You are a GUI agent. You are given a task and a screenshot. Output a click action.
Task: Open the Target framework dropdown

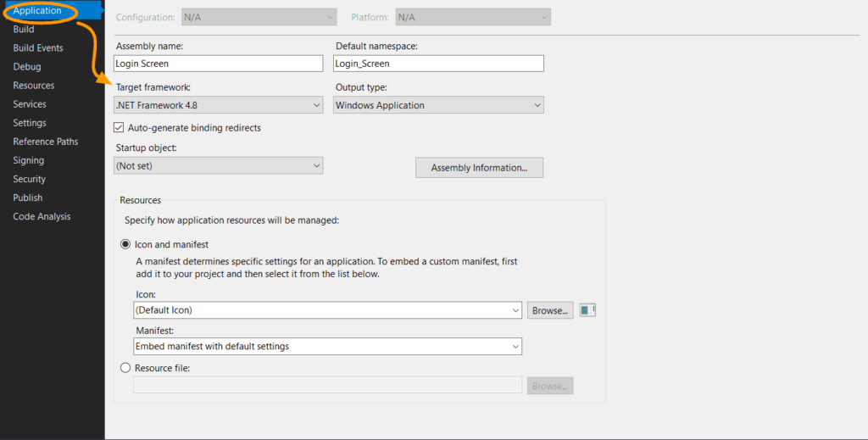pos(218,105)
